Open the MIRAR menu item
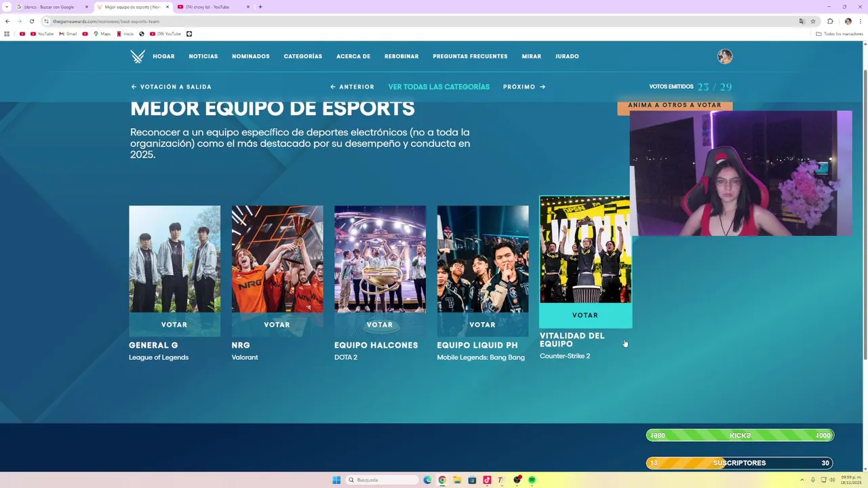This screenshot has width=868, height=488. (x=532, y=56)
